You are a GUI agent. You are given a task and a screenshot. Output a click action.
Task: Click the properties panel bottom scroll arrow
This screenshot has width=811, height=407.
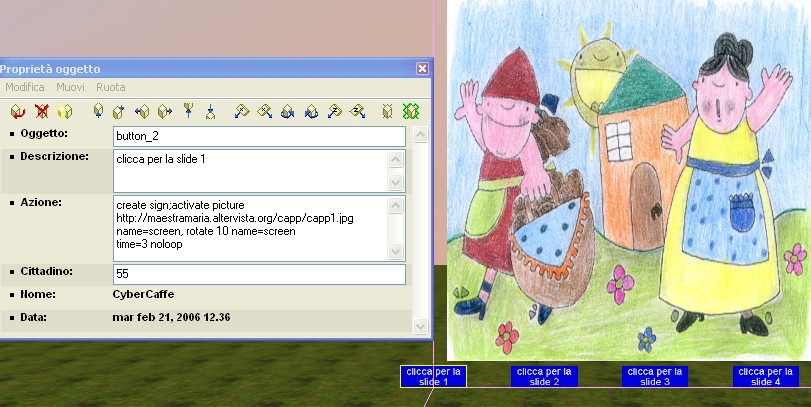point(420,326)
